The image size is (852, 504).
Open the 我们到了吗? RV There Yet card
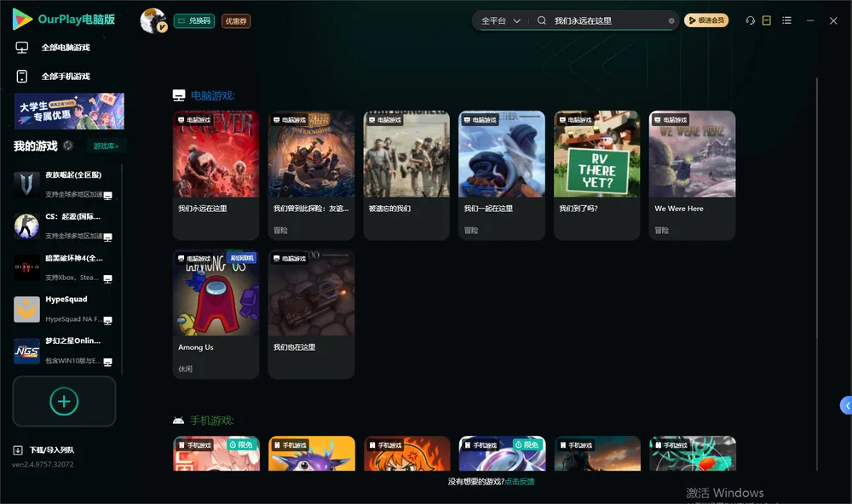coord(597,175)
